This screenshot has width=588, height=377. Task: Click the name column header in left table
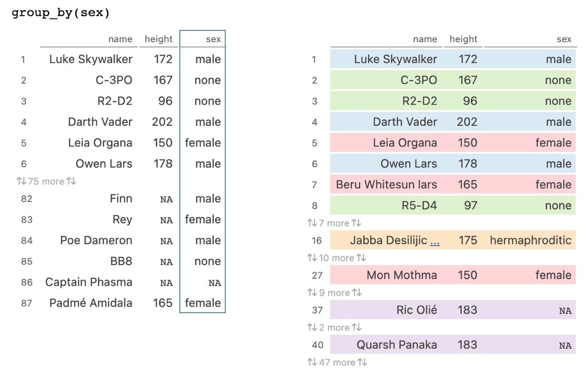click(x=120, y=39)
